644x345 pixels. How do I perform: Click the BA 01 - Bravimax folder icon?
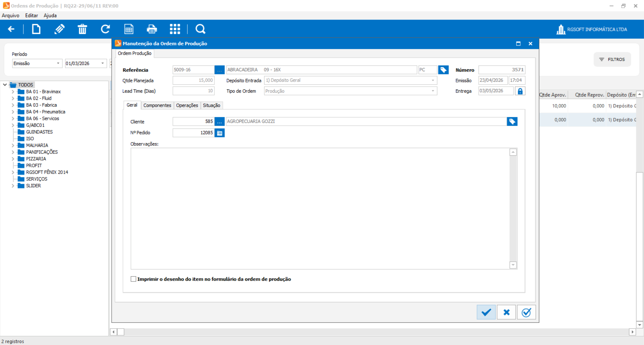21,92
